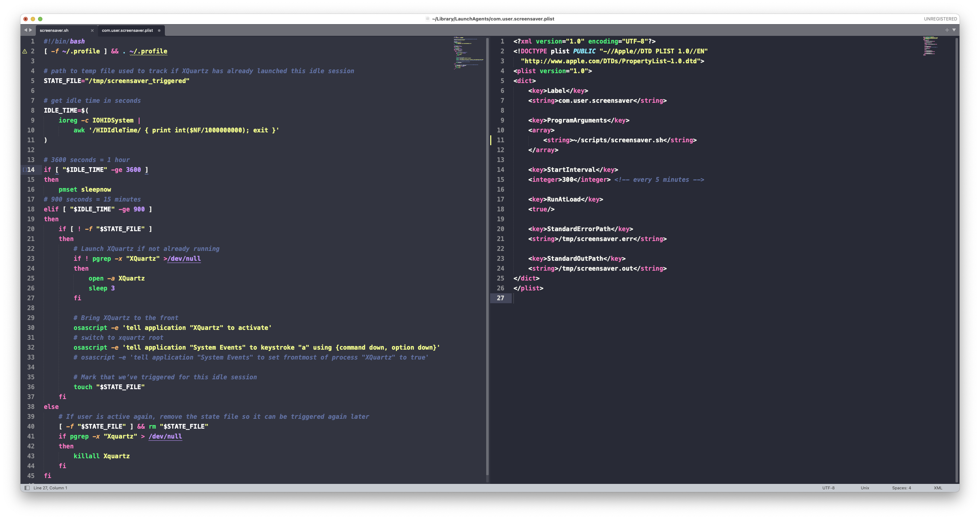Click '#!/bin/bash' shebang line
The image size is (980, 519).
point(64,41)
